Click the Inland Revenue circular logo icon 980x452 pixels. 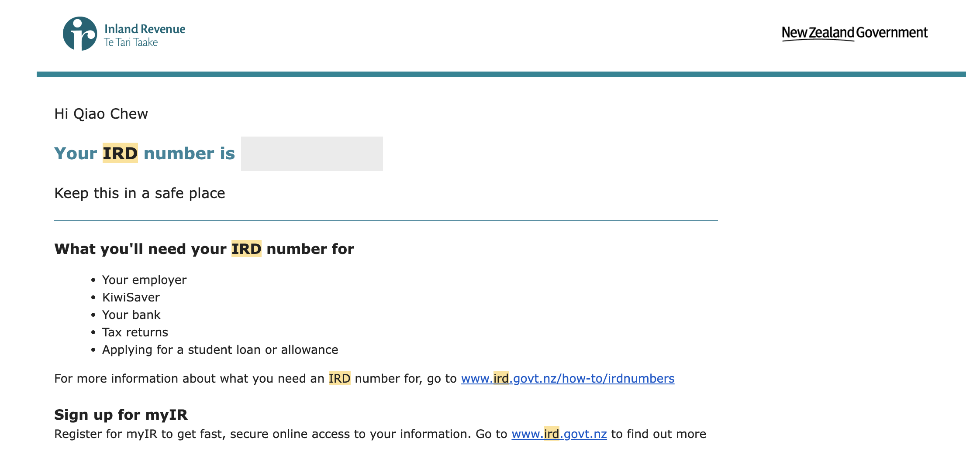pos(79,34)
